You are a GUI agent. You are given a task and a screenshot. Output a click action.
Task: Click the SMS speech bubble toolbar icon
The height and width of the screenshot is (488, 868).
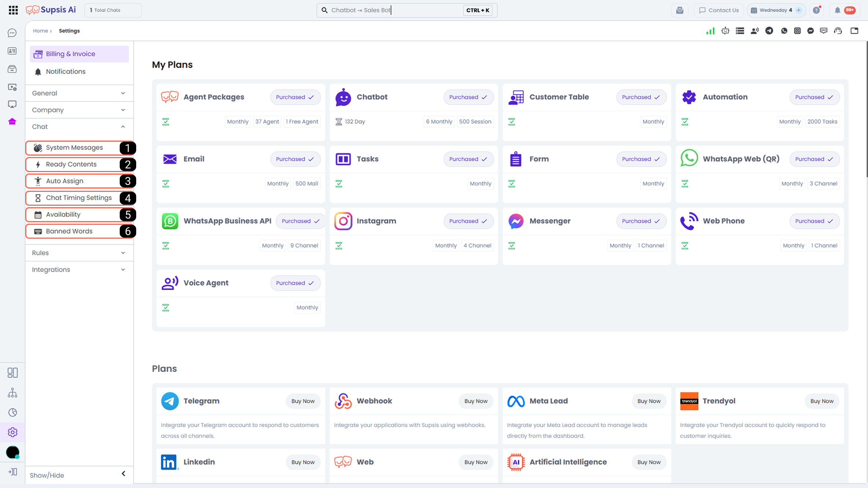[824, 31]
